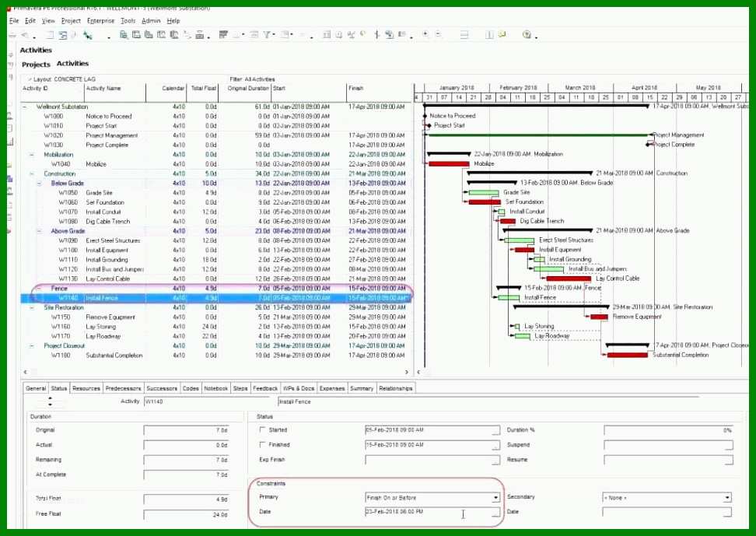
Task: Collapse the Project Closeout group
Action: [x=32, y=346]
